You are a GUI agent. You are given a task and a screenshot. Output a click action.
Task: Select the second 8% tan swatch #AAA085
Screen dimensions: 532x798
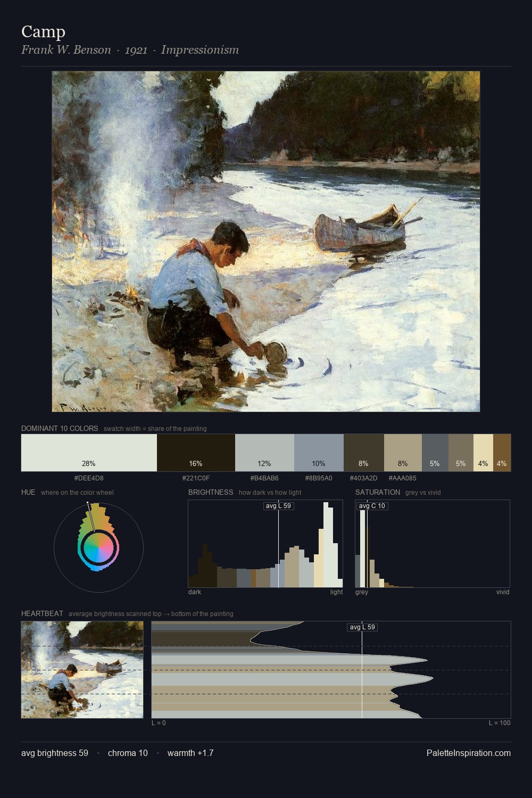pos(403,453)
